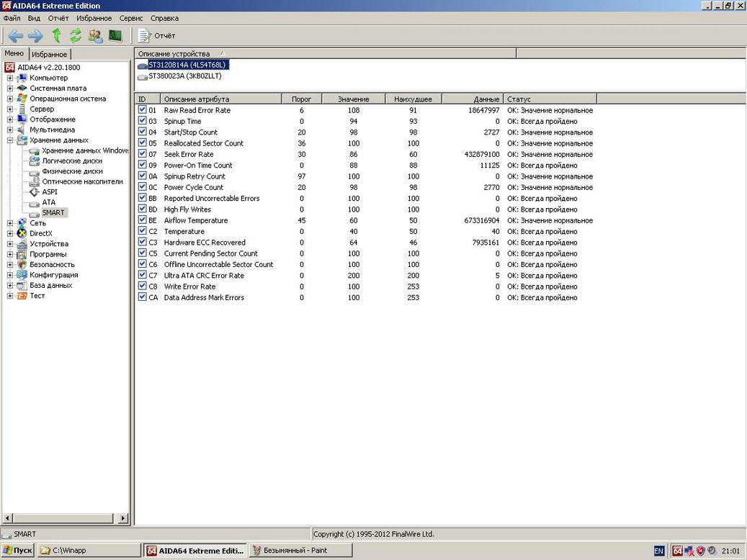This screenshot has width=747, height=560.
Task: Toggle Ultra ATA CRC Error Rate checkbox
Action: pyautogui.click(x=142, y=274)
